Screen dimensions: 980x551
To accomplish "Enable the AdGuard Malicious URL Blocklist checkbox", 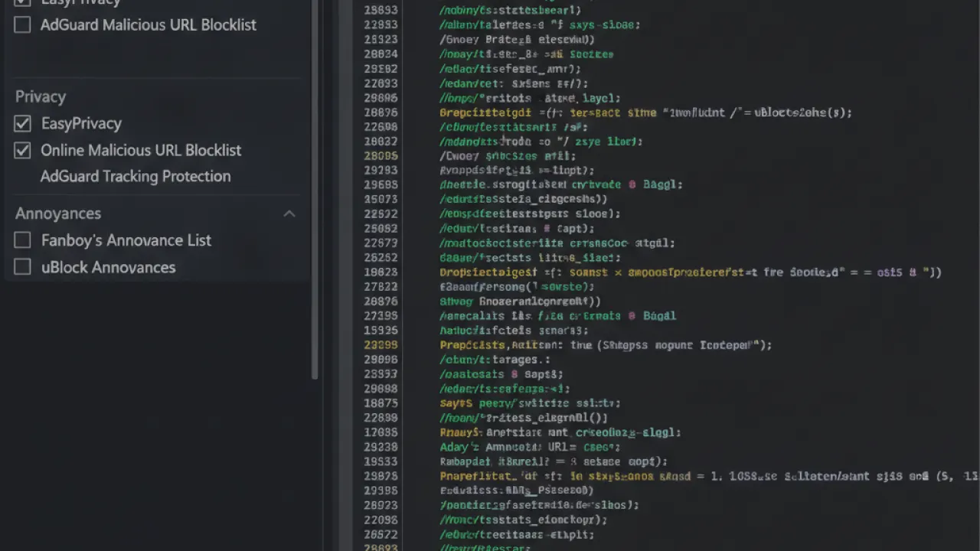I will point(22,25).
